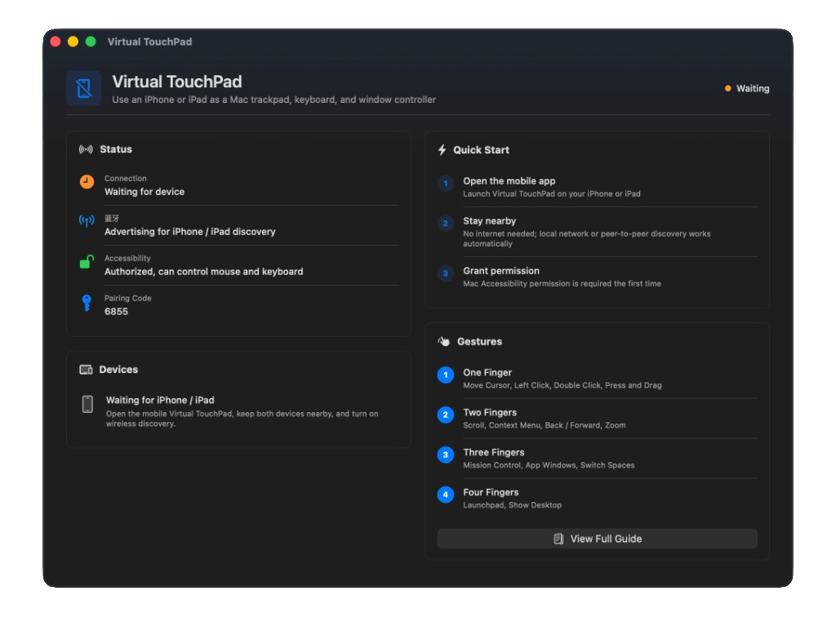The width and height of the screenshot is (836, 644).
Task: Click the Grant permission heading
Action: [501, 271]
